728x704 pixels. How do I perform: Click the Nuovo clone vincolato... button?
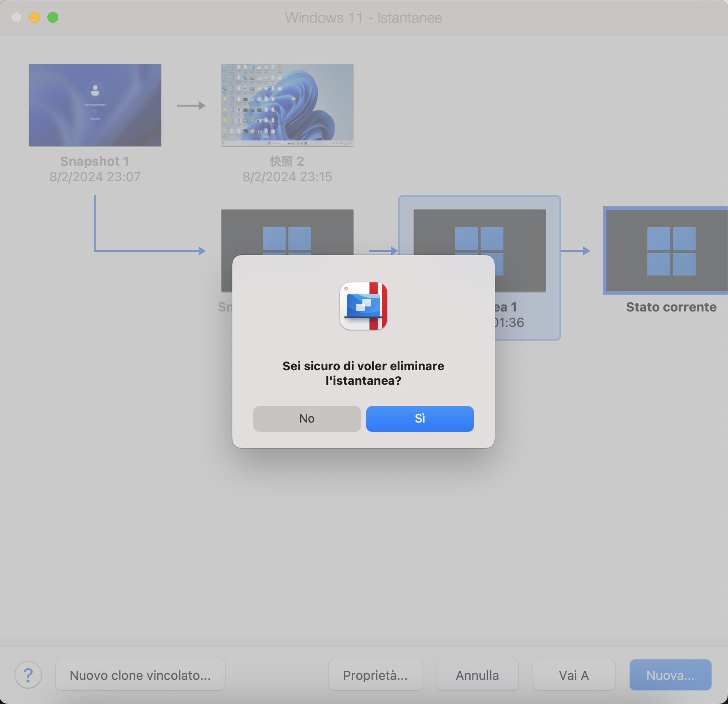coord(140,675)
